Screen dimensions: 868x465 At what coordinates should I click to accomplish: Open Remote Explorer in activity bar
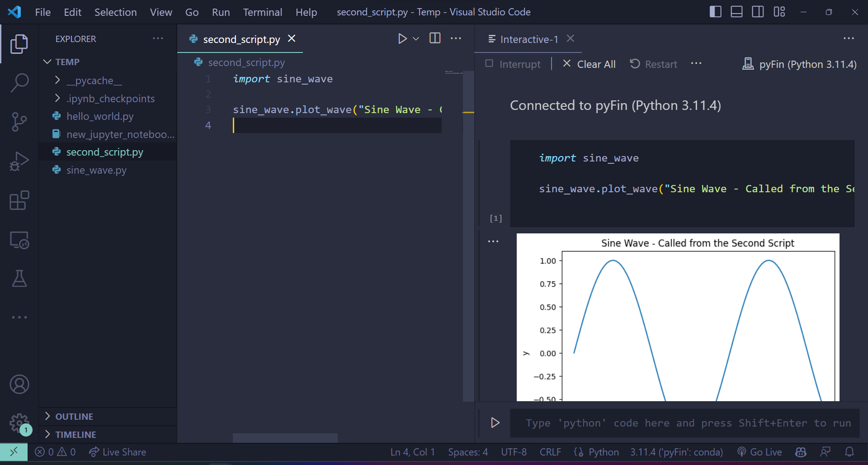19,240
